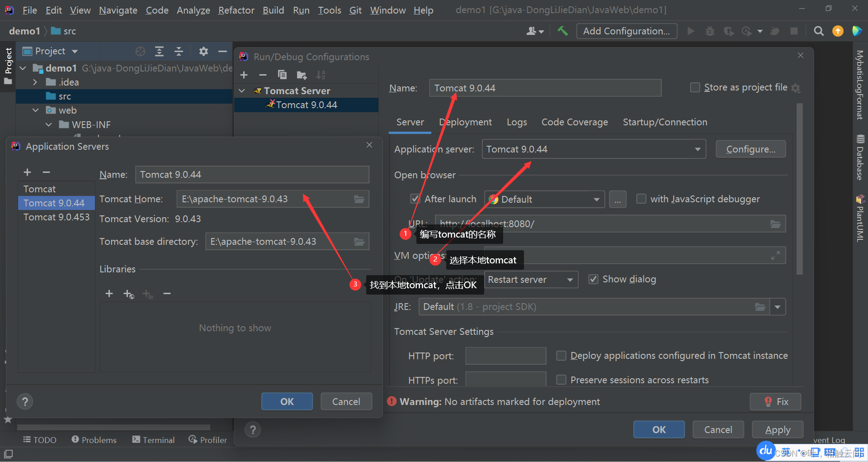This screenshot has width=868, height=462.
Task: Open Database tool window on right sidebar
Action: pos(860,157)
